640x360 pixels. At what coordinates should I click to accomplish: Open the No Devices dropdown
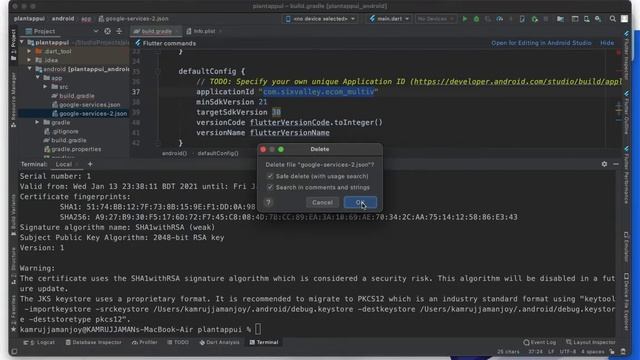point(435,19)
